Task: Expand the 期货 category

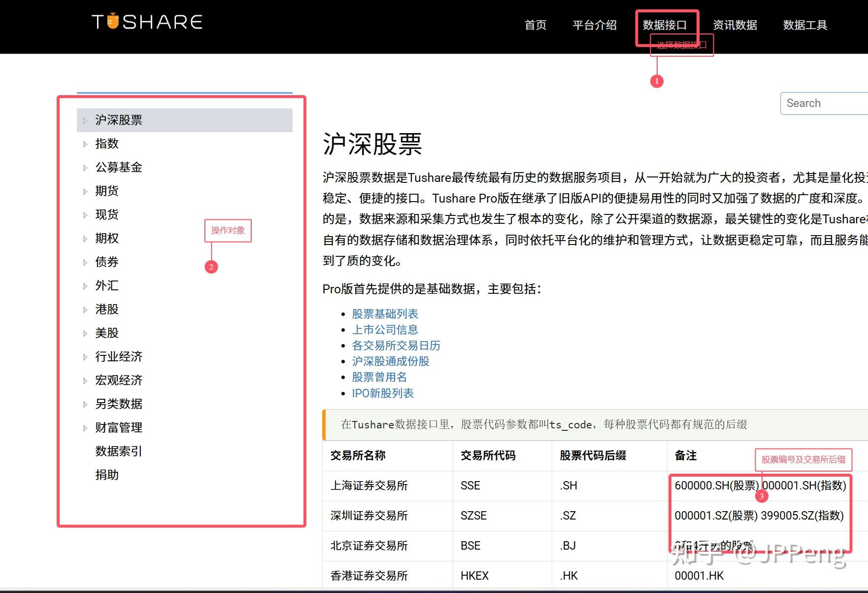Action: click(x=106, y=191)
